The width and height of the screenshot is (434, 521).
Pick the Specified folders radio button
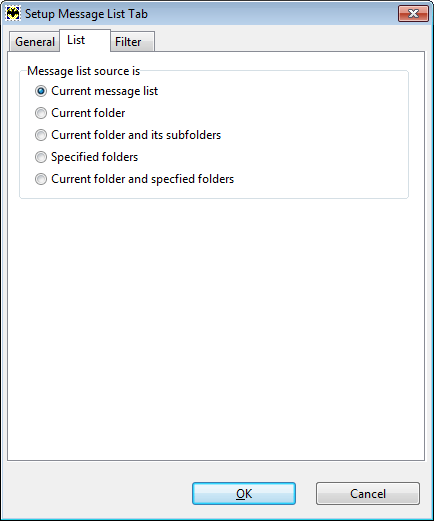pos(41,157)
